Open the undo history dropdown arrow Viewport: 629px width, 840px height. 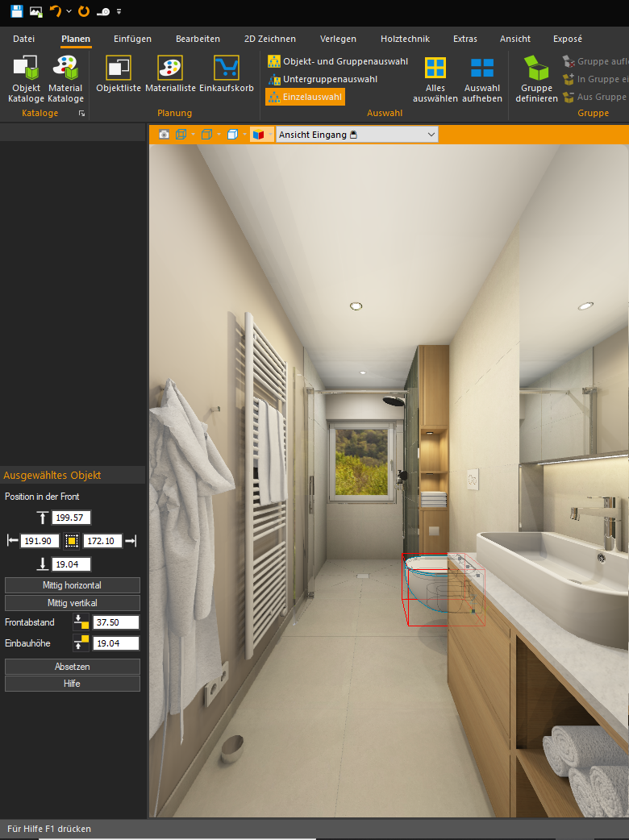[x=69, y=12]
